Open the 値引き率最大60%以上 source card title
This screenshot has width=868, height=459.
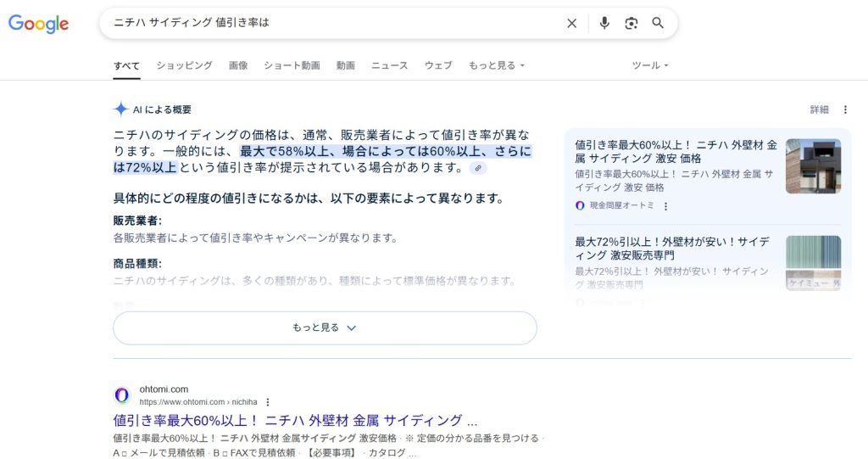pyautogui.click(x=676, y=151)
